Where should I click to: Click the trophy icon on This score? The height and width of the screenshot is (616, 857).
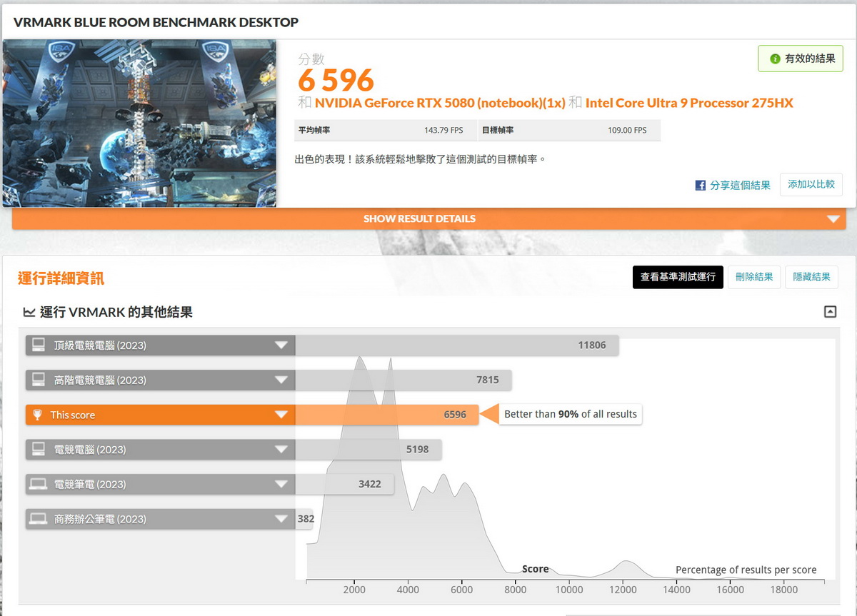(x=37, y=415)
